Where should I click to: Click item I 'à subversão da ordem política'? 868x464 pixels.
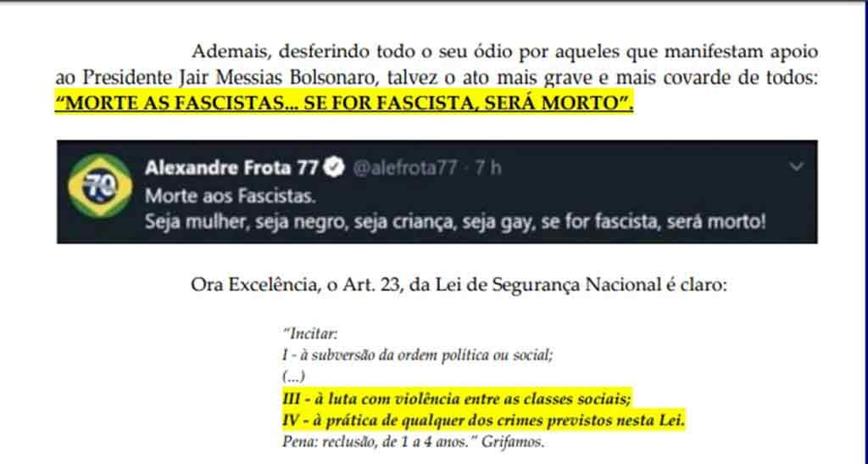[x=417, y=355]
